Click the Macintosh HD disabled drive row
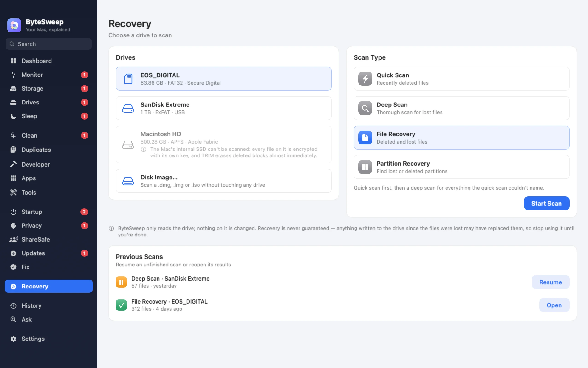The height and width of the screenshot is (368, 588). point(223,144)
